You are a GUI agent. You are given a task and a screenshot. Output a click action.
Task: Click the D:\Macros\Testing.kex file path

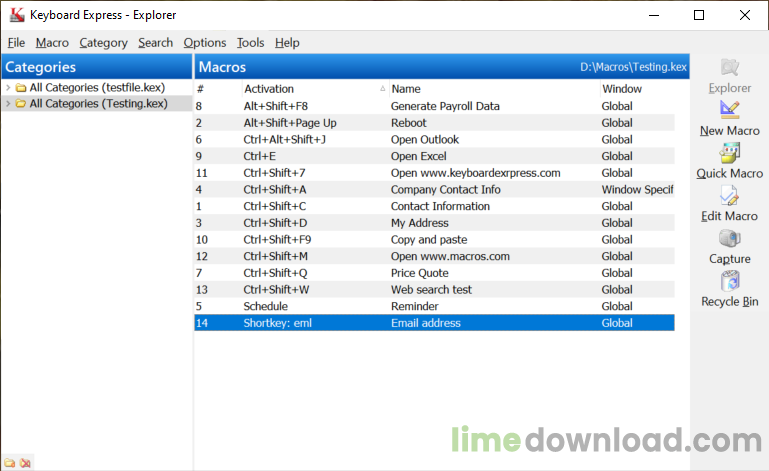pos(633,67)
